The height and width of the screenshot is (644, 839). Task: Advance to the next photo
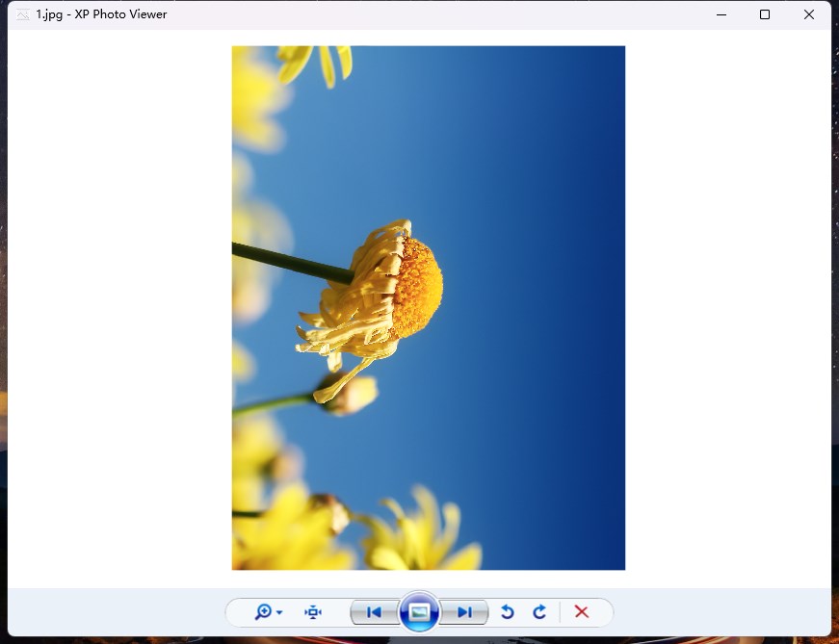463,612
